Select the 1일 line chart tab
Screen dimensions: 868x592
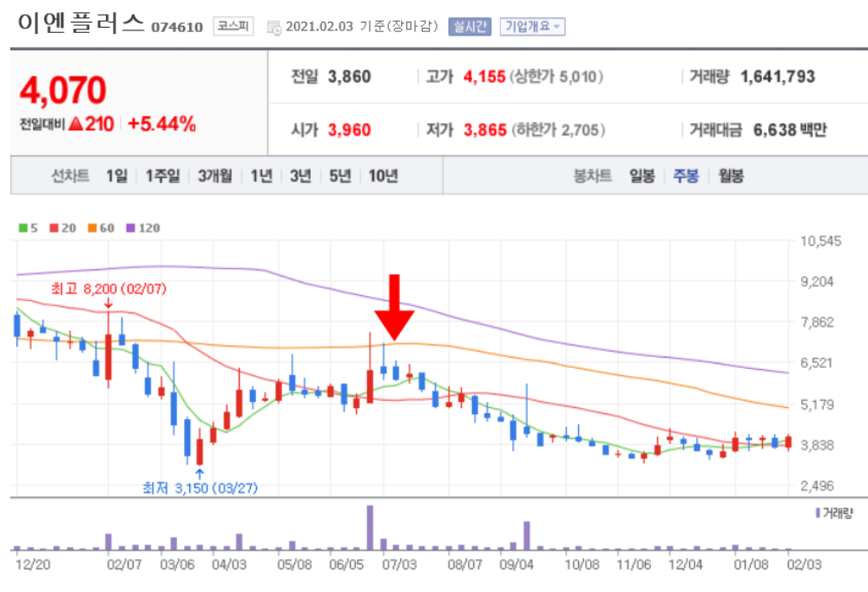tap(116, 176)
